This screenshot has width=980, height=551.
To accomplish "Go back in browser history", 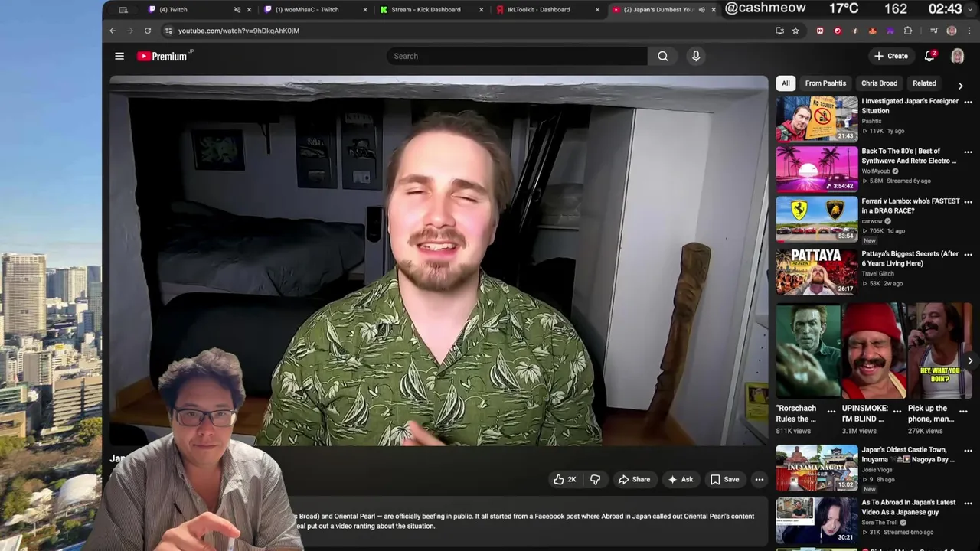I will [x=113, y=31].
